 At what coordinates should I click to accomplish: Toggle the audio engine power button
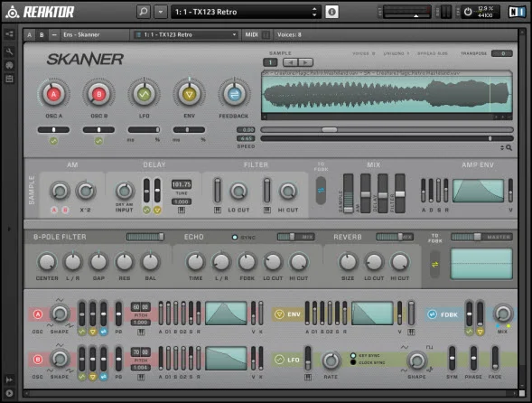468,12
